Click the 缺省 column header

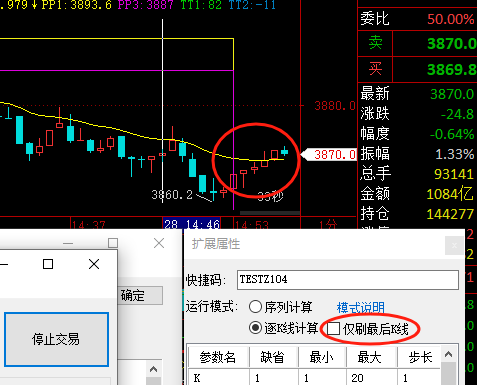tap(273, 357)
